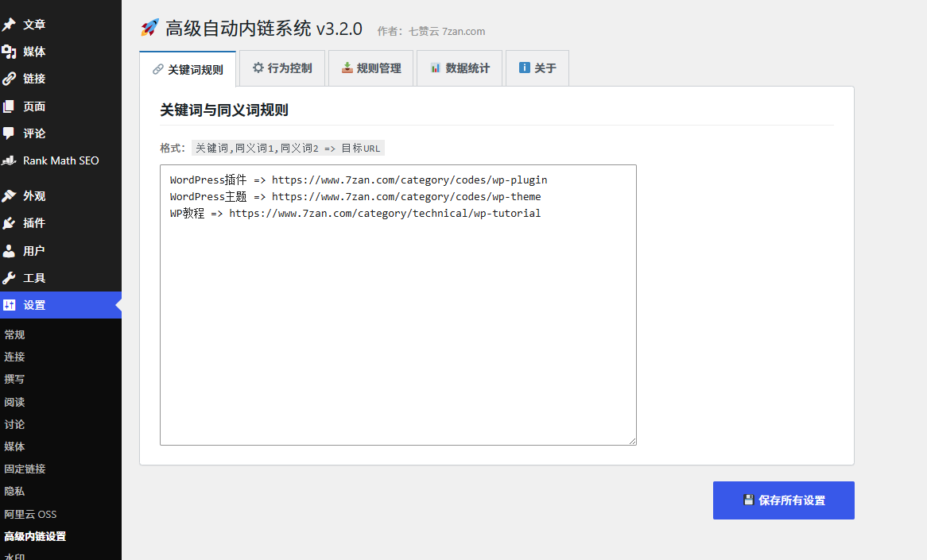Open the 规则管理 tab

pos(370,68)
